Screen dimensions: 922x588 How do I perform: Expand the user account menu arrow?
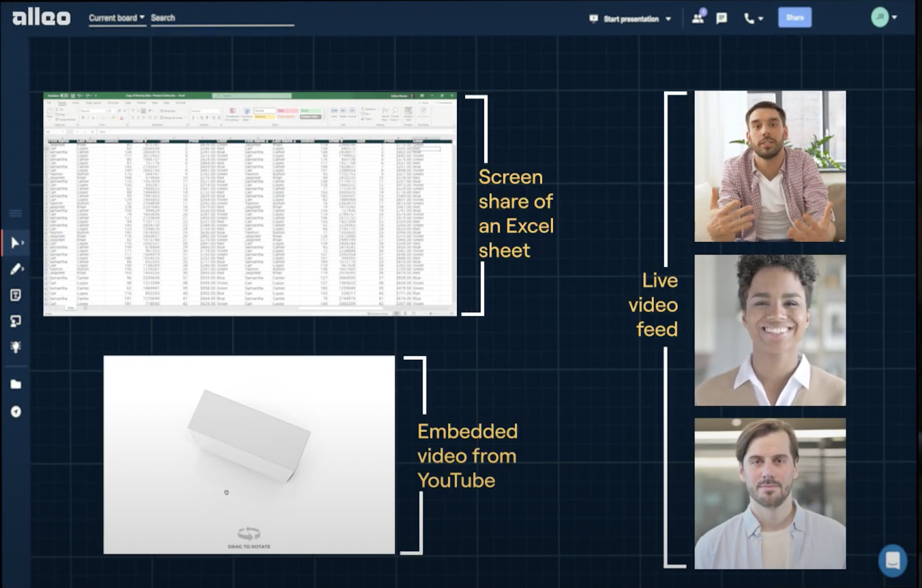tap(894, 17)
